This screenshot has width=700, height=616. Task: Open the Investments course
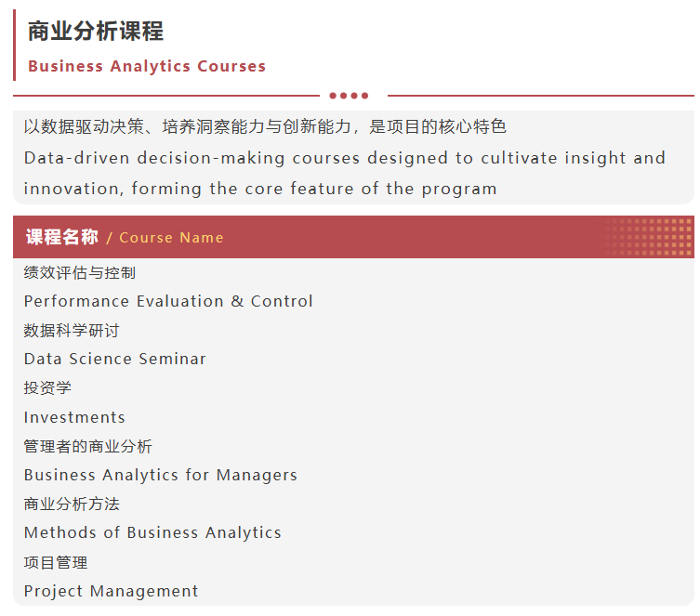[74, 417]
